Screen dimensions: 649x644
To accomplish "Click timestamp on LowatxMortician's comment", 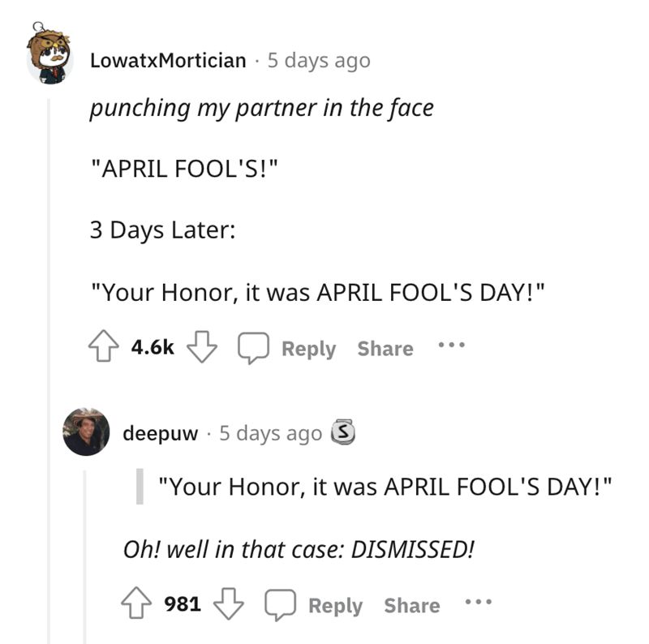I will [x=319, y=61].
